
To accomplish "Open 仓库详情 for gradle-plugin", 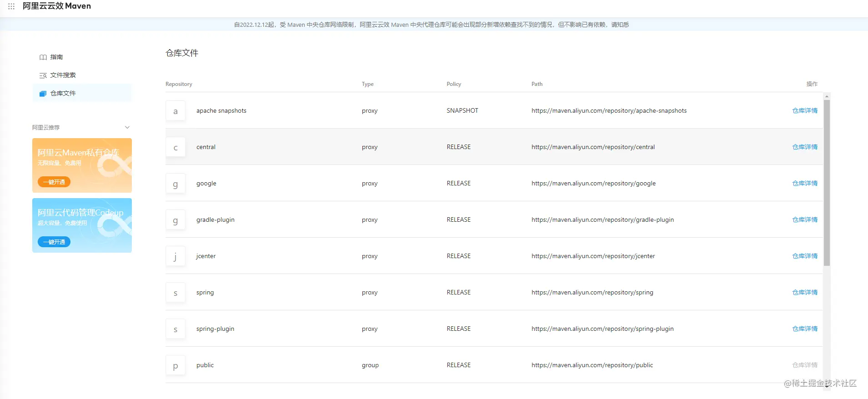I will click(x=805, y=219).
